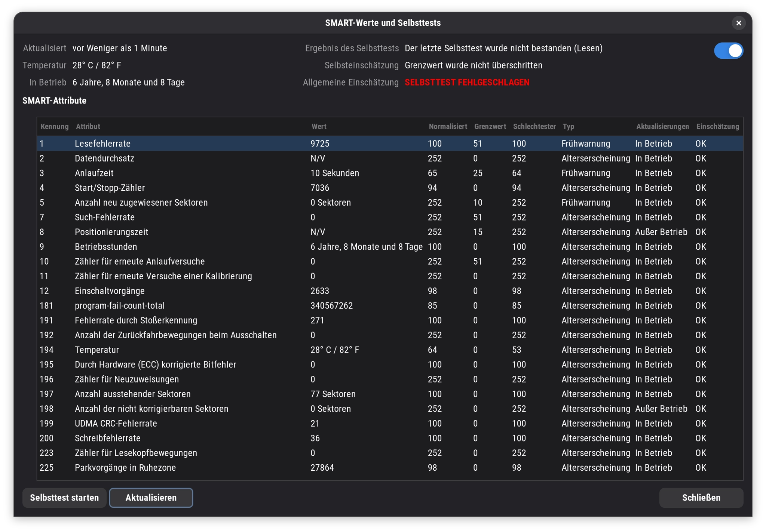Select Anzahl der nicht korrigierbaren Sektoren row
Image resolution: width=766 pixels, height=532 pixels.
(x=390, y=409)
